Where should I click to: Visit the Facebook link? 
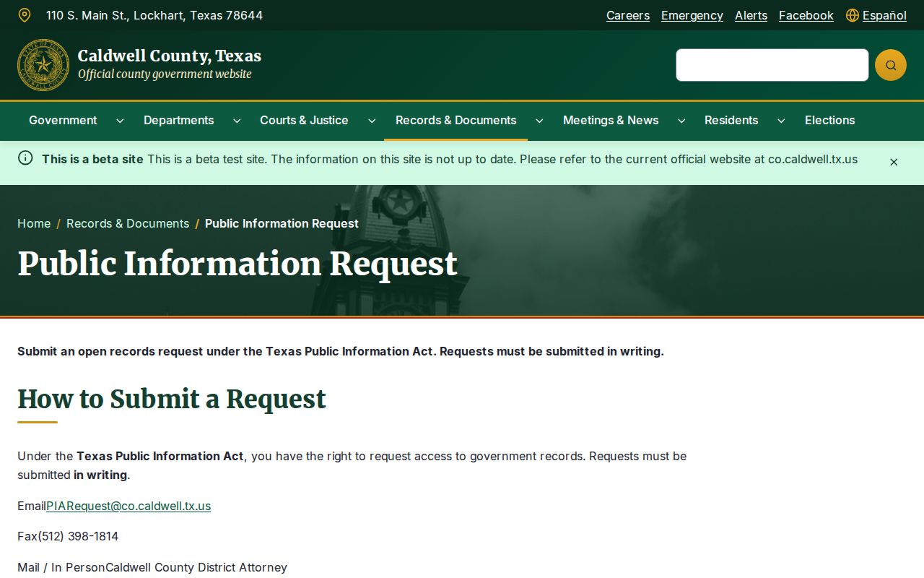tap(806, 15)
